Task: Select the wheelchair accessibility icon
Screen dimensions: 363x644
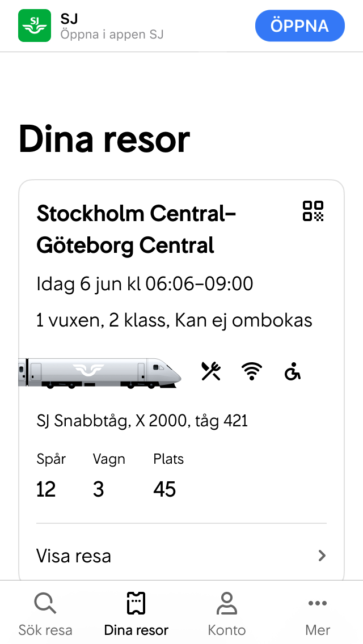Action: (292, 371)
